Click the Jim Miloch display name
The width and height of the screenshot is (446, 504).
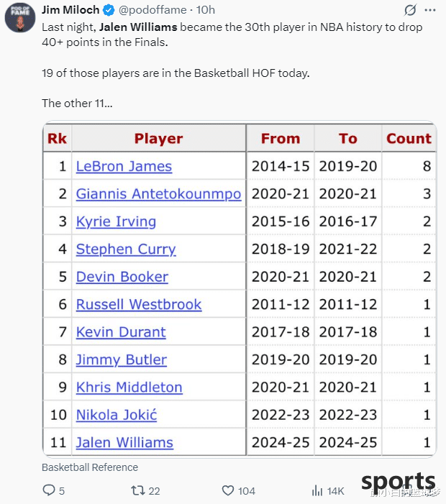click(70, 10)
